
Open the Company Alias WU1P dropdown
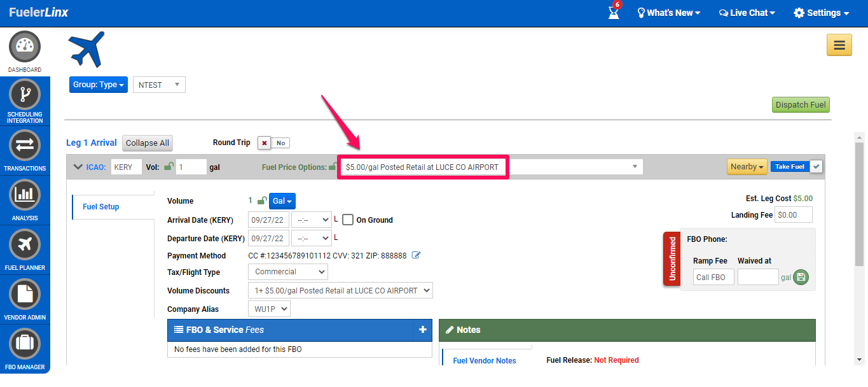tap(269, 309)
